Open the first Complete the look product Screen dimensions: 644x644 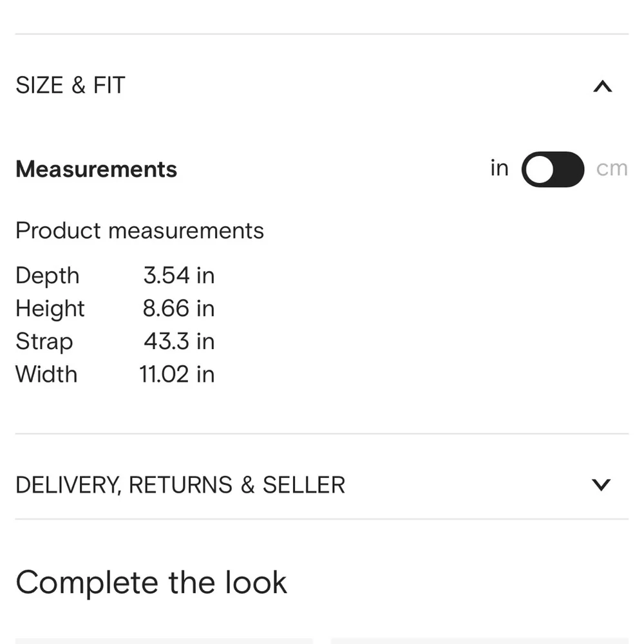(164, 640)
